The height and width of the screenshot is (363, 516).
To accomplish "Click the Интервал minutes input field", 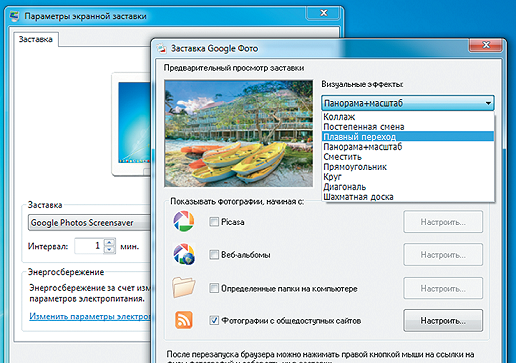I will [89, 246].
